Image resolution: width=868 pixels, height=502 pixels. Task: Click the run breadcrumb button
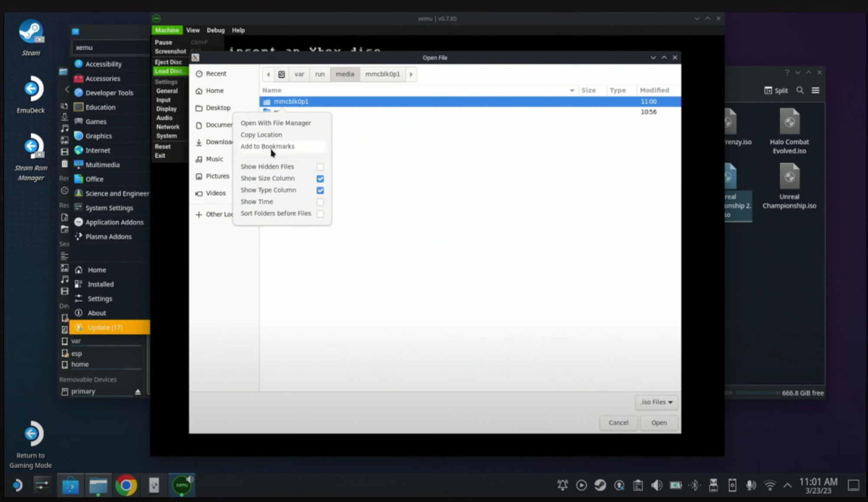tap(320, 74)
